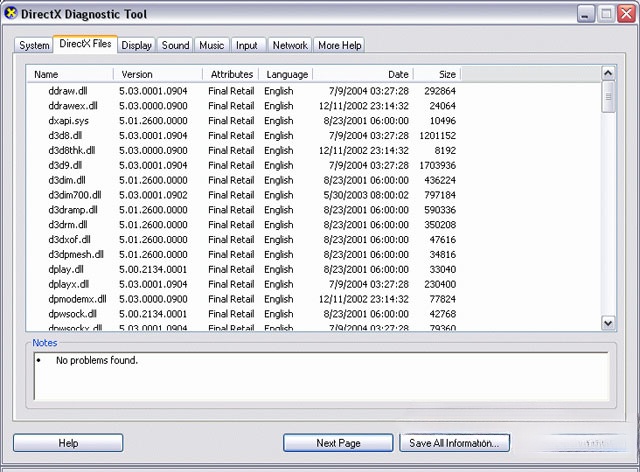Click the DirectX icon in title bar
This screenshot has width=640, height=472.
pyautogui.click(x=10, y=13)
